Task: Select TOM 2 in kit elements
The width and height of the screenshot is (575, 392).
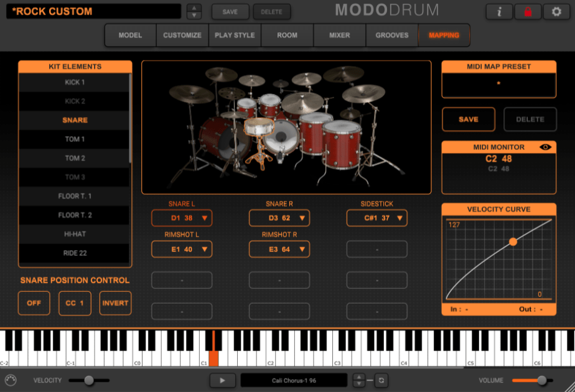Action: [75, 158]
